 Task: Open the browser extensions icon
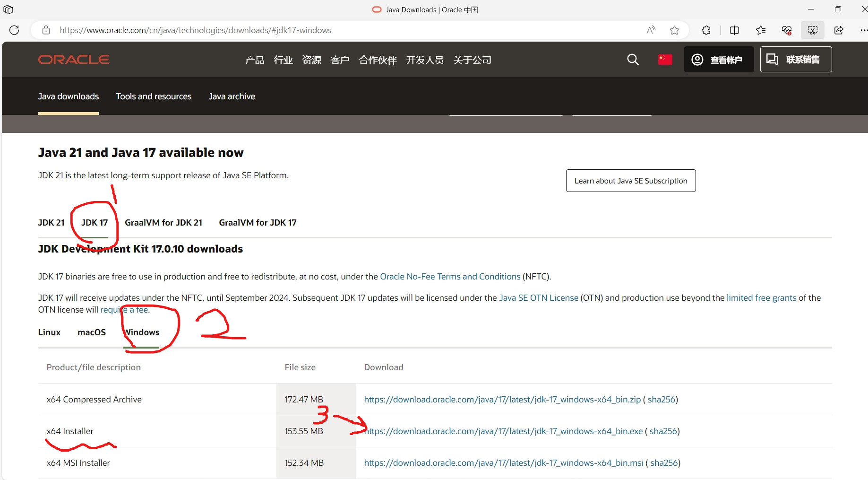pos(706,30)
